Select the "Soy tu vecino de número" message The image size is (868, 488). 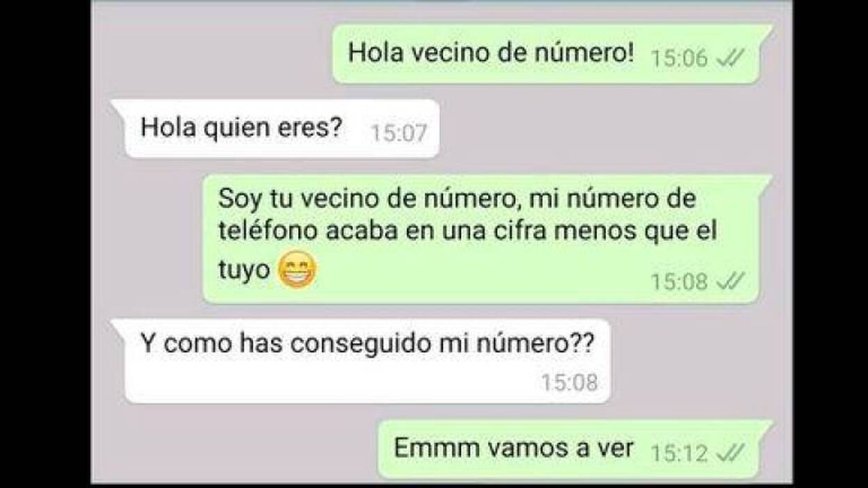(488, 238)
